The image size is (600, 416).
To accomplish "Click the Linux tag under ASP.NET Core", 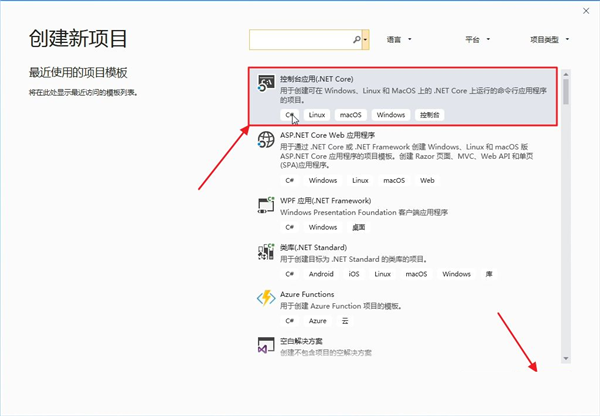I will 360,180.
